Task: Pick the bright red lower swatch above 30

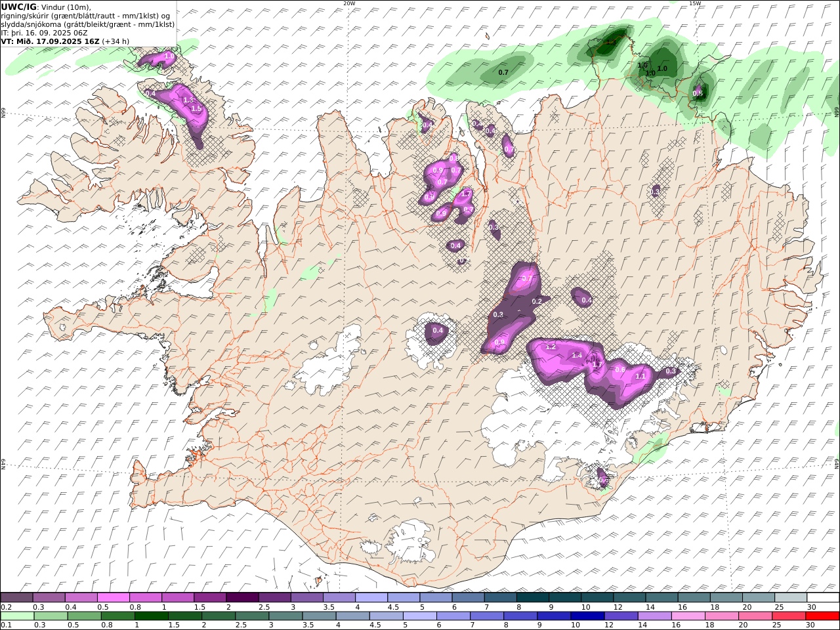Action: coord(822,616)
